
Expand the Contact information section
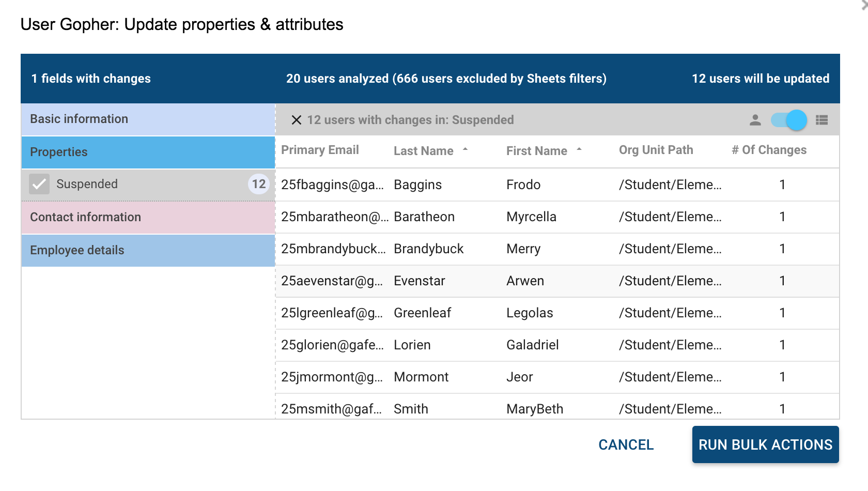[x=148, y=218]
